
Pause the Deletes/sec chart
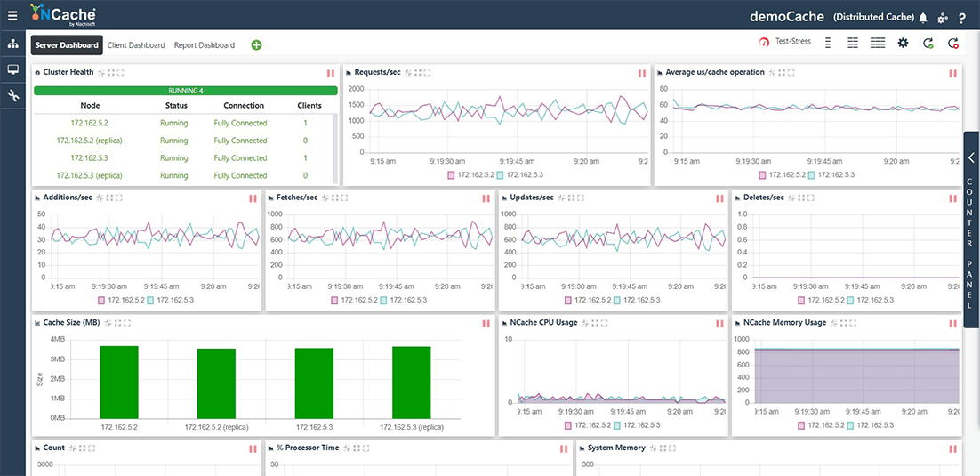point(953,198)
